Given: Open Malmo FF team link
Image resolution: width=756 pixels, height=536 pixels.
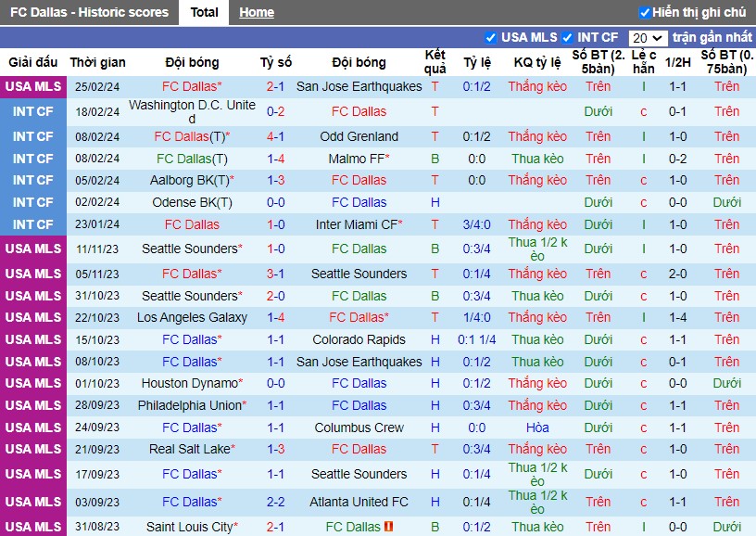Looking at the screenshot, I should (x=359, y=159).
